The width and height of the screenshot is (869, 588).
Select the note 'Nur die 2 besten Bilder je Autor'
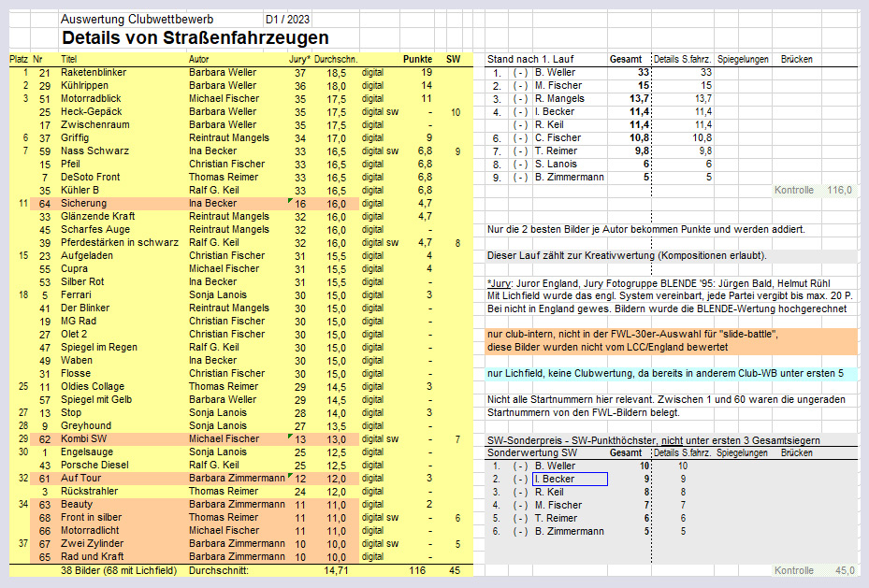coord(646,229)
